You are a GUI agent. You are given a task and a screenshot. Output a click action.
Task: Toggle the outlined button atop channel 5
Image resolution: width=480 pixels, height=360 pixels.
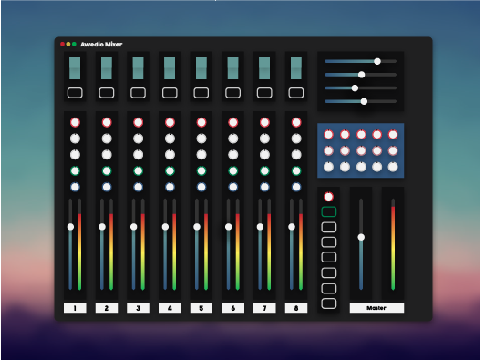[201, 93]
